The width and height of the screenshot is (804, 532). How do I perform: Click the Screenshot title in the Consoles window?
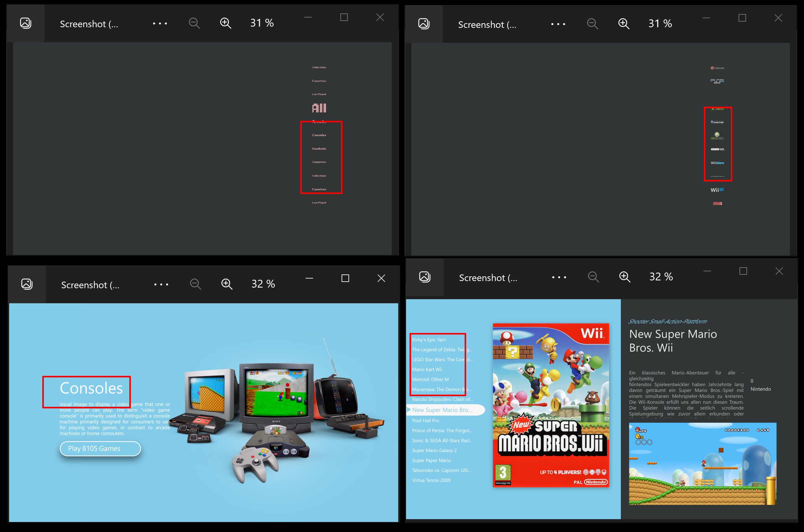point(90,285)
